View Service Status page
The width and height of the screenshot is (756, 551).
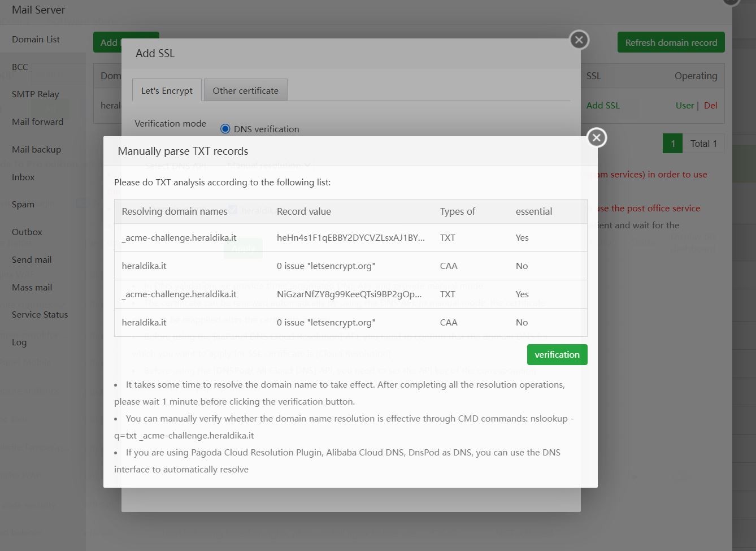point(40,314)
